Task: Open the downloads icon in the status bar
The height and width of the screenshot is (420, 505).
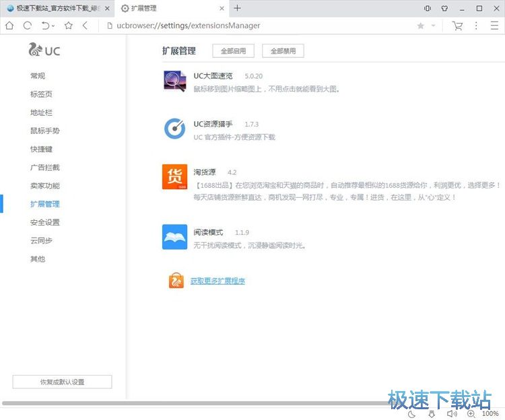Action: (432, 414)
